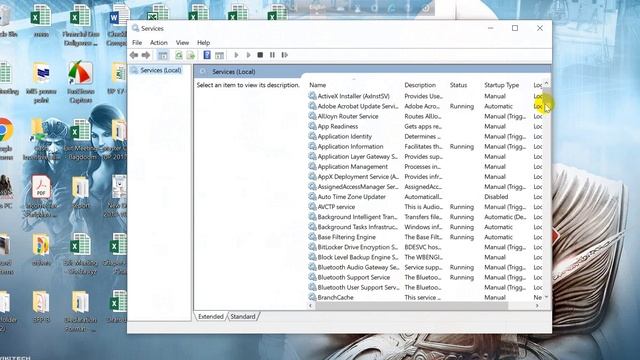Select 'BitLocker Drive Encryption S...' service name
Screen dimensions: 640x360
[357, 247]
